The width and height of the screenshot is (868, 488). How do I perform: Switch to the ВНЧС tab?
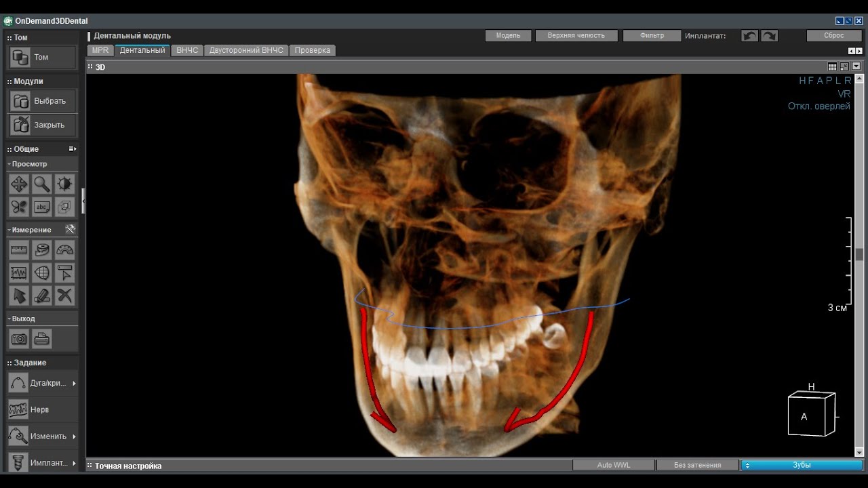pyautogui.click(x=187, y=50)
